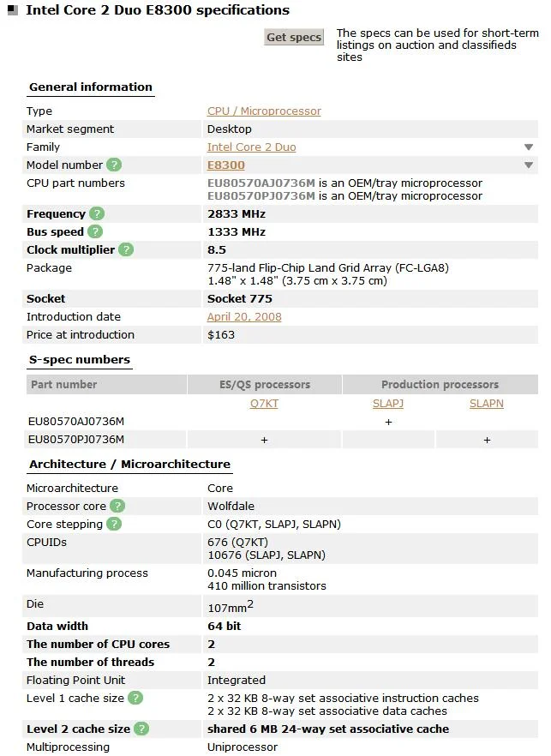
Task: Click the square bullet icon before page title
Action: pyautogui.click(x=13, y=10)
